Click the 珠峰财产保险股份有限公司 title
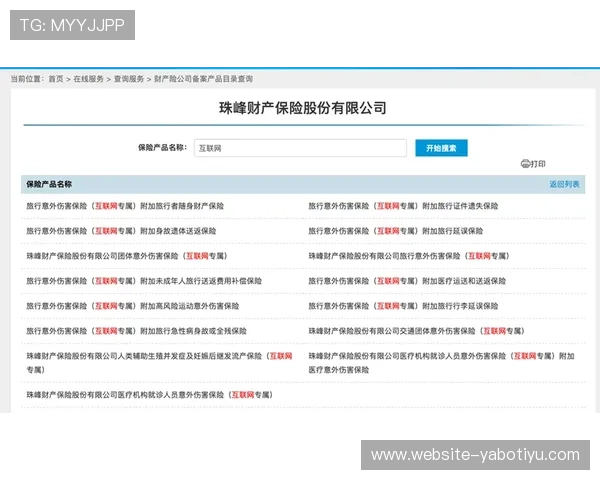 pyautogui.click(x=303, y=108)
